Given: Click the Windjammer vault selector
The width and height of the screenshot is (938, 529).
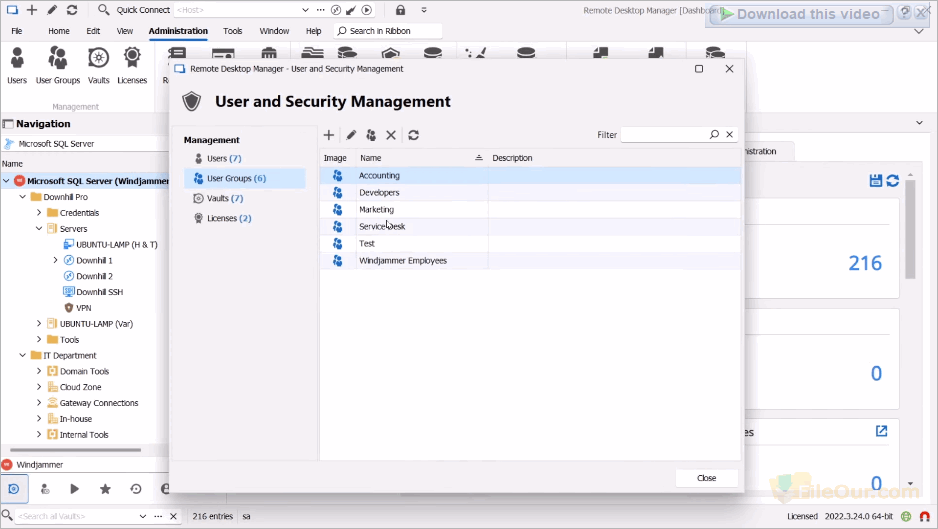Looking at the screenshot, I should tap(84, 464).
